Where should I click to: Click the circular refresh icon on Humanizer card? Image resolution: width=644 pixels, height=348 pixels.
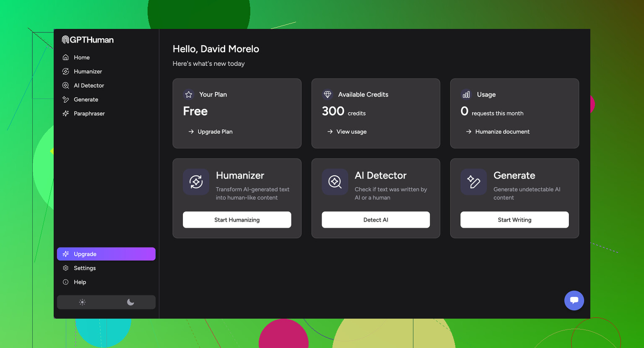click(196, 182)
